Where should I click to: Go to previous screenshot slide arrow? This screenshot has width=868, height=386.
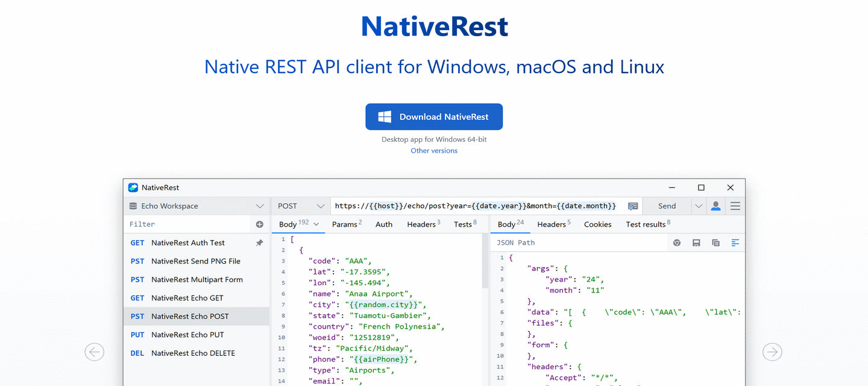click(x=95, y=352)
